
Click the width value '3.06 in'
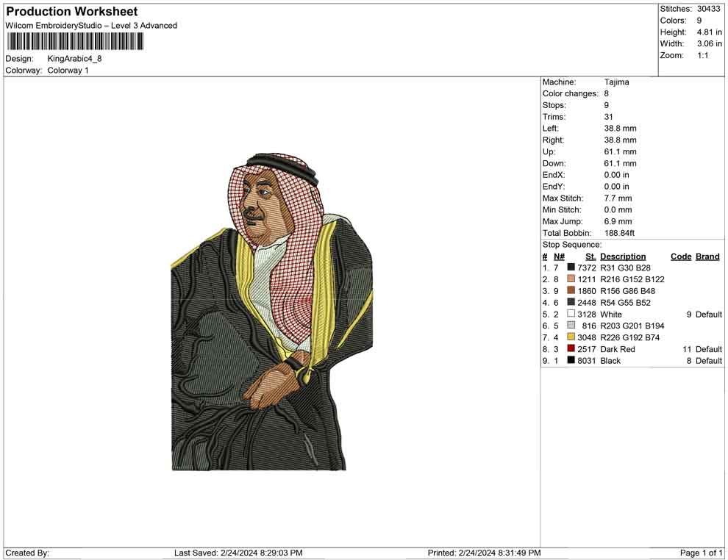(x=709, y=43)
